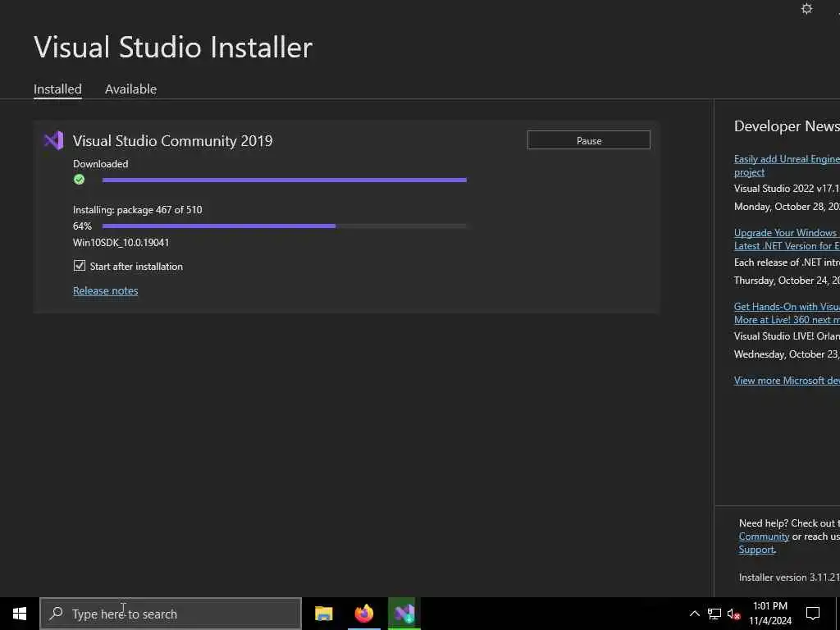Screen dimensions: 840x630
Task: Open the settings gear icon
Action: click(806, 8)
